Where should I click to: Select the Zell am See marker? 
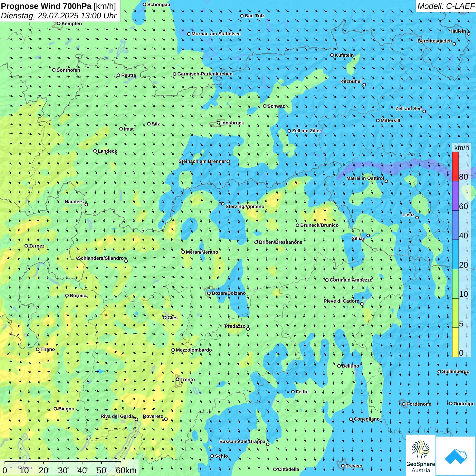tap(424, 111)
